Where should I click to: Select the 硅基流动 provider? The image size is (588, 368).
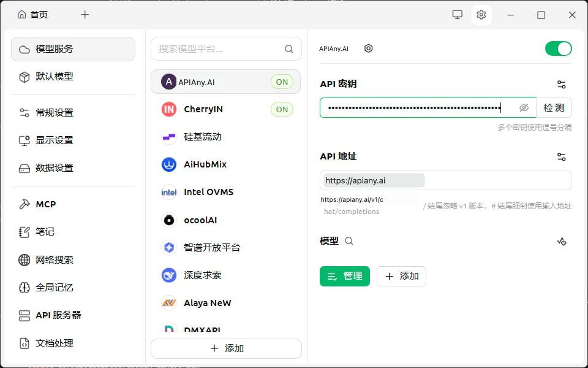tap(226, 137)
